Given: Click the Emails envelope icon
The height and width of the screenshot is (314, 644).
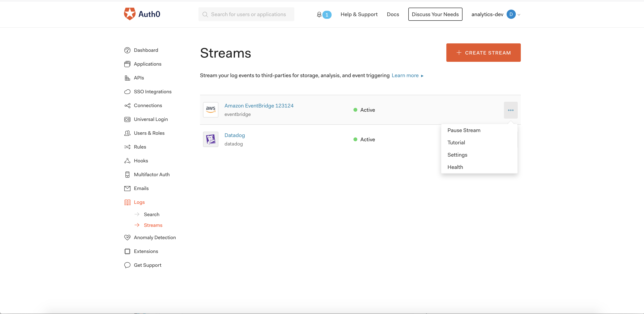Looking at the screenshot, I should coord(127,188).
